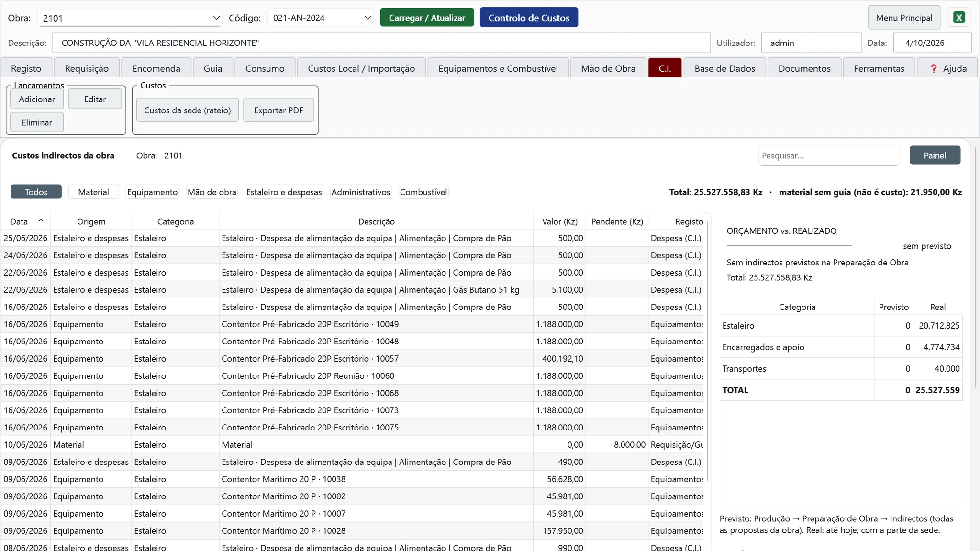Select the Gás Butano 51 kg row

353,290
